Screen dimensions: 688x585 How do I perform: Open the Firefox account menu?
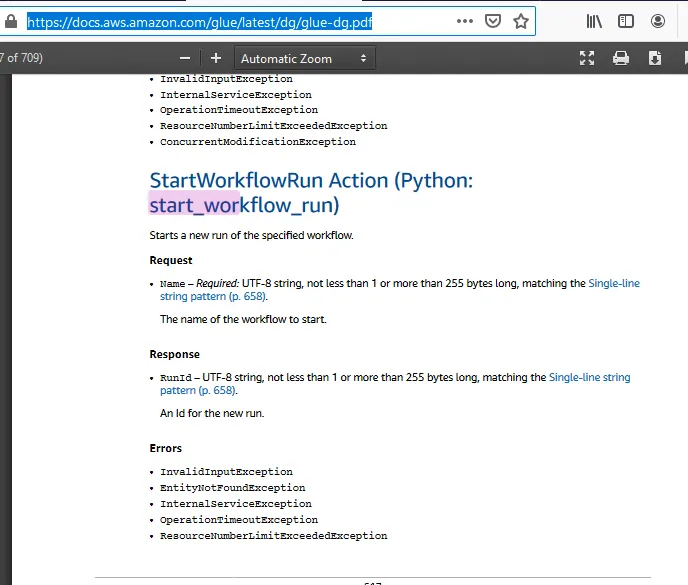coord(658,21)
